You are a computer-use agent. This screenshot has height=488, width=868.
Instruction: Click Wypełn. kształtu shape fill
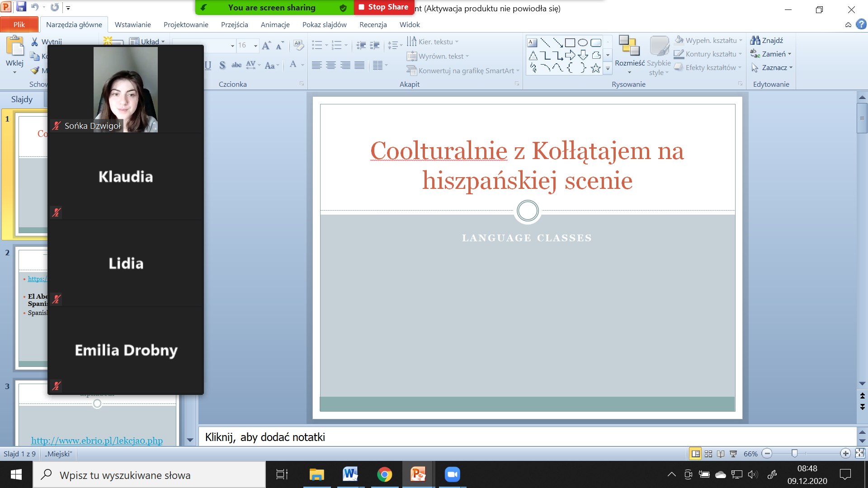tap(708, 40)
